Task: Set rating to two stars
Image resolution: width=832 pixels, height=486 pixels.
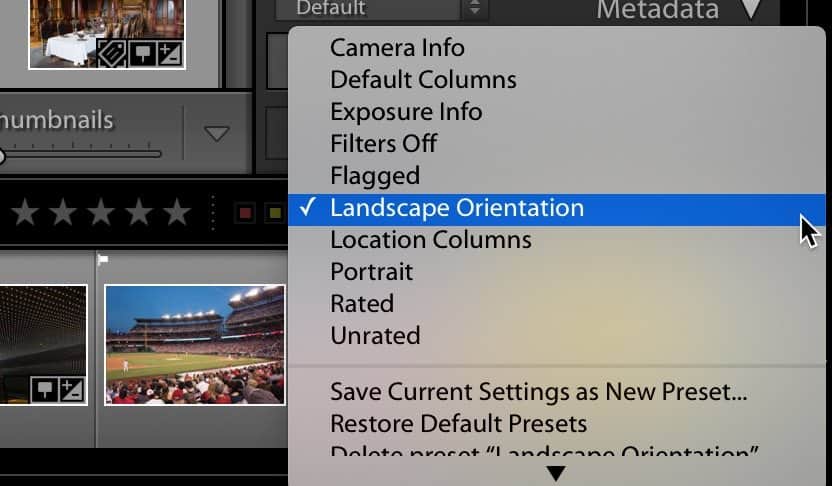Action: coord(63,212)
